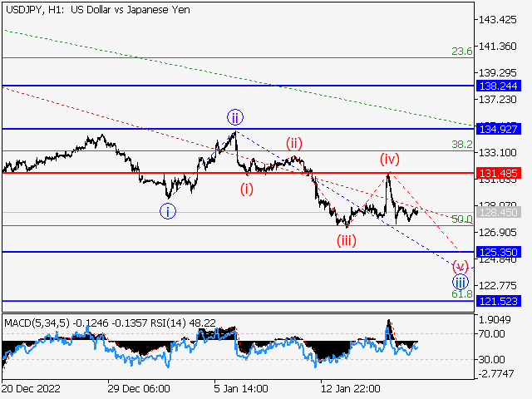Select the red (iii) wave label
The height and width of the screenshot is (399, 532).
347,240
